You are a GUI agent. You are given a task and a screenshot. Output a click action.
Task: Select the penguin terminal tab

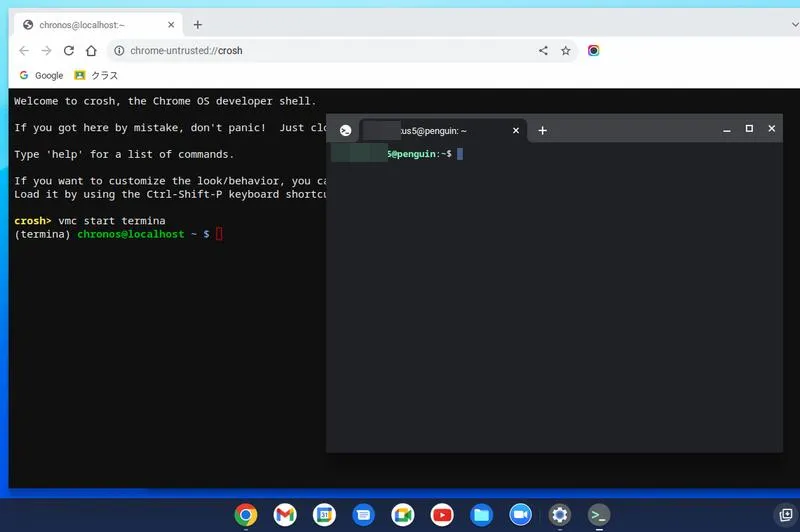pyautogui.click(x=443, y=131)
